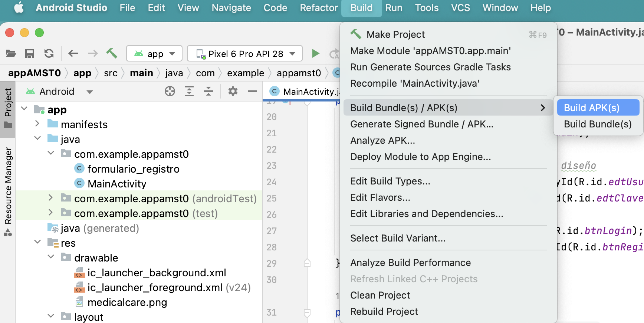Choose Make Project from Build menu
The image size is (644, 323).
[x=448, y=34]
